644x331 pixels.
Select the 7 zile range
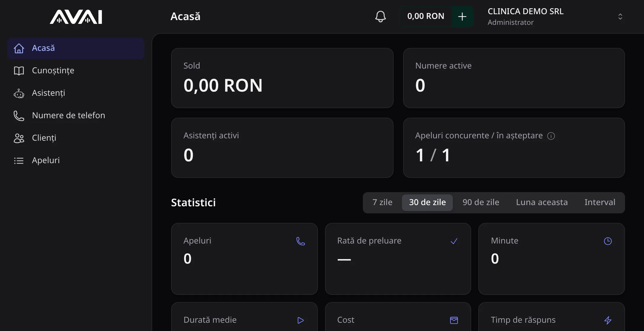(382, 202)
